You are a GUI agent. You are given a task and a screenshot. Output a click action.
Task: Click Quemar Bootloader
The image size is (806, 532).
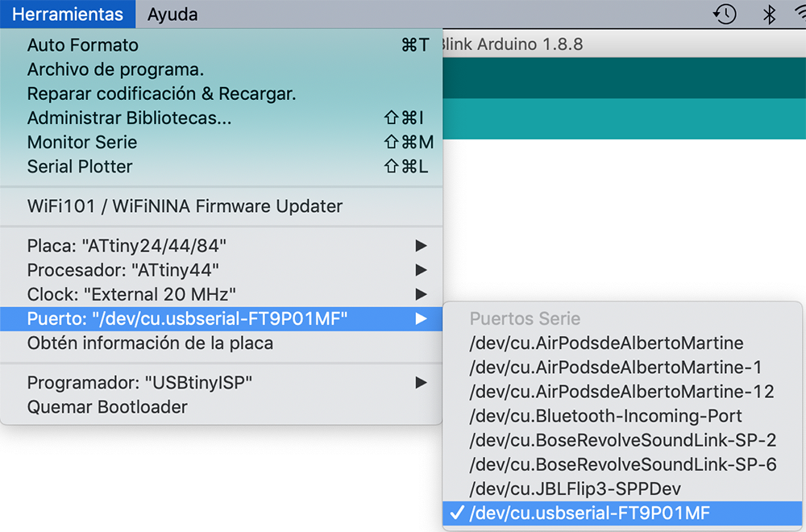coord(107,406)
